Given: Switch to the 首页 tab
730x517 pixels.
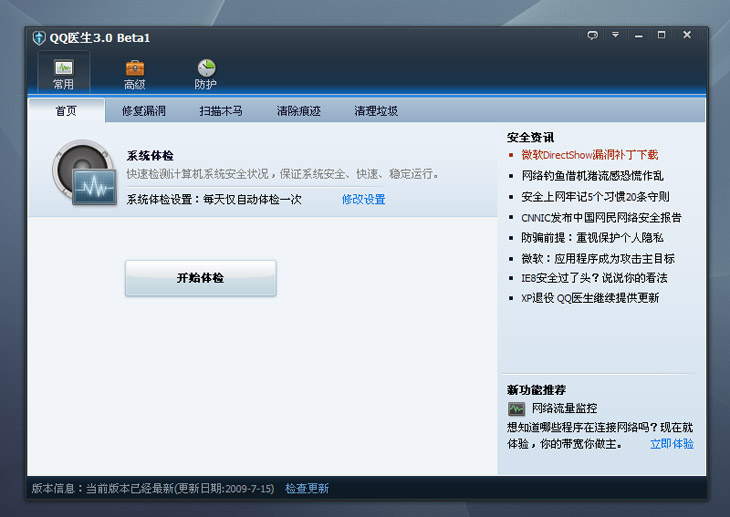Looking at the screenshot, I should 67,111.
